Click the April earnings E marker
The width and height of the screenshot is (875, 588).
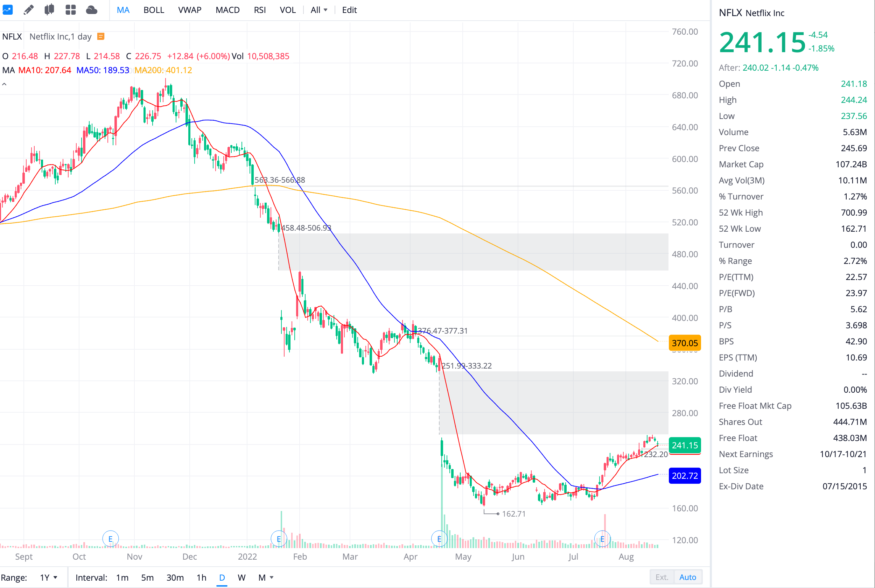[x=439, y=539]
